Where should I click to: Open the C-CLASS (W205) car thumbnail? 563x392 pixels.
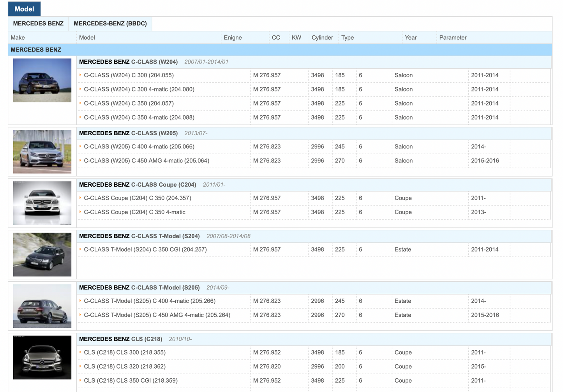pos(42,152)
